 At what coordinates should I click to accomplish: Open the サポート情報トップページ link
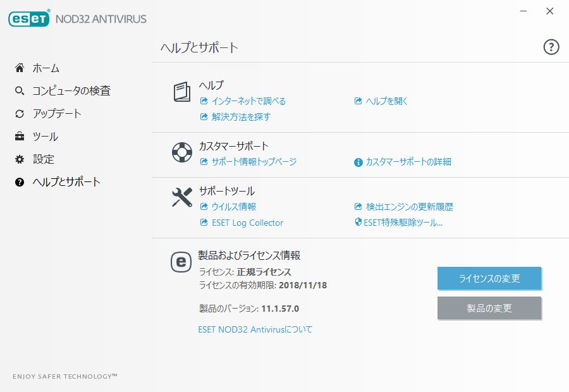pyautogui.click(x=254, y=161)
